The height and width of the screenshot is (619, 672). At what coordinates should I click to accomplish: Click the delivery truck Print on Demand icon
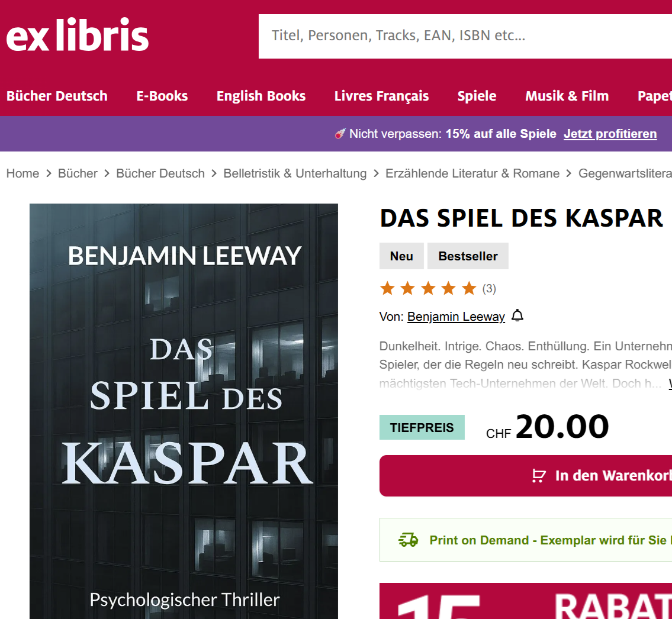[408, 540]
